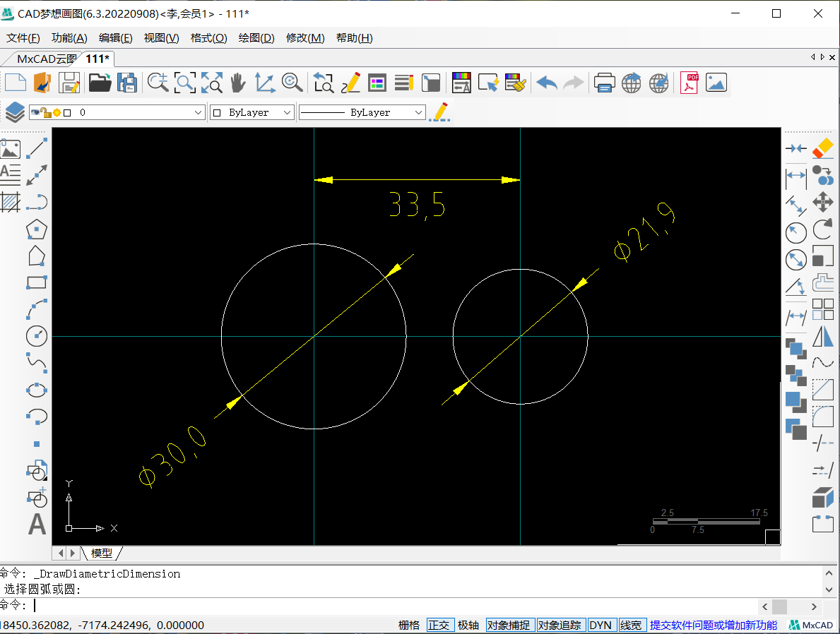Select the mirror tool
The width and height of the screenshot is (840, 634).
click(x=823, y=336)
